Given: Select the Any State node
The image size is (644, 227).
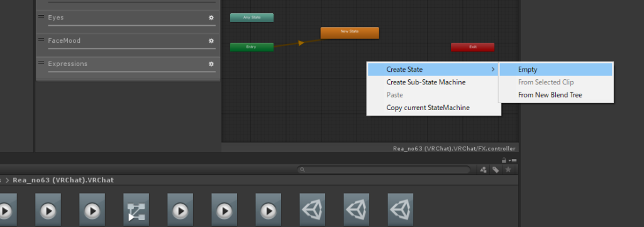Looking at the screenshot, I should tap(252, 18).
